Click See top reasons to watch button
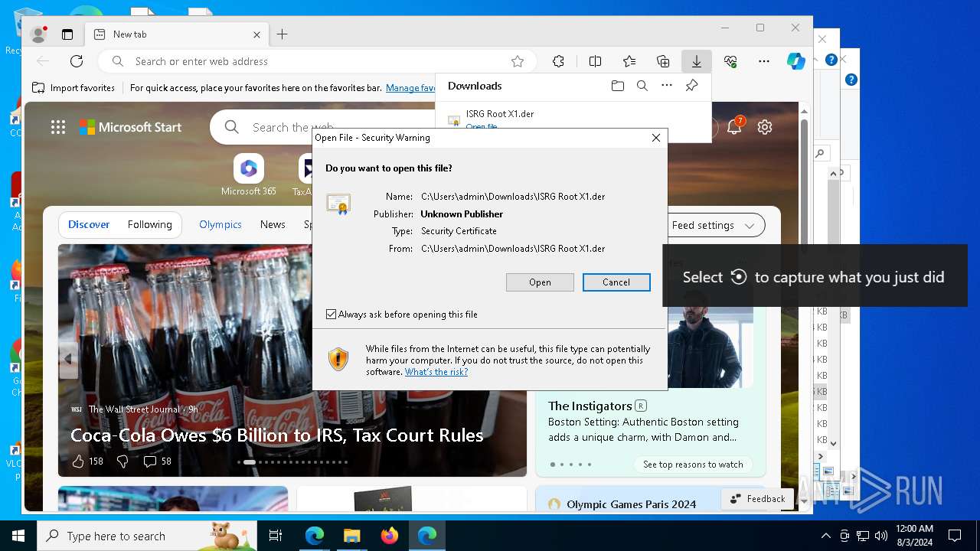The height and width of the screenshot is (551, 980). 693,465
